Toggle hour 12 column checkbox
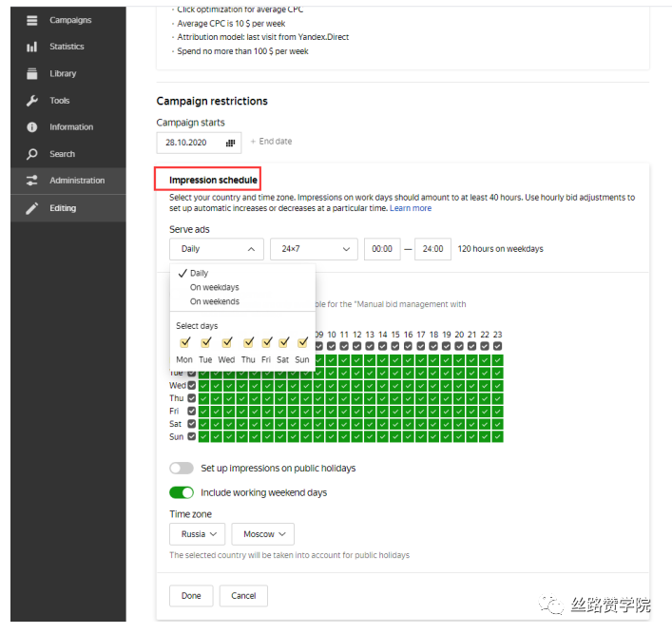 (x=357, y=346)
